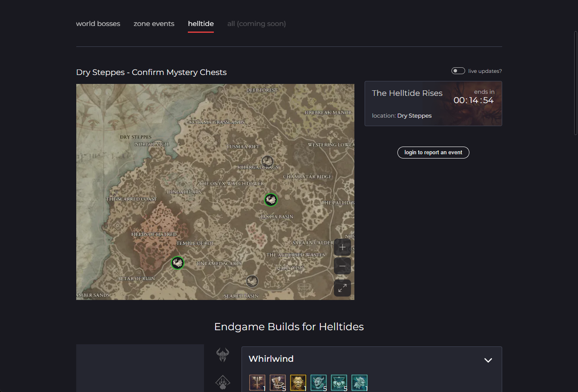Click the Fields of Hatred map label
This screenshot has height=392, width=578.
pyautogui.click(x=154, y=234)
